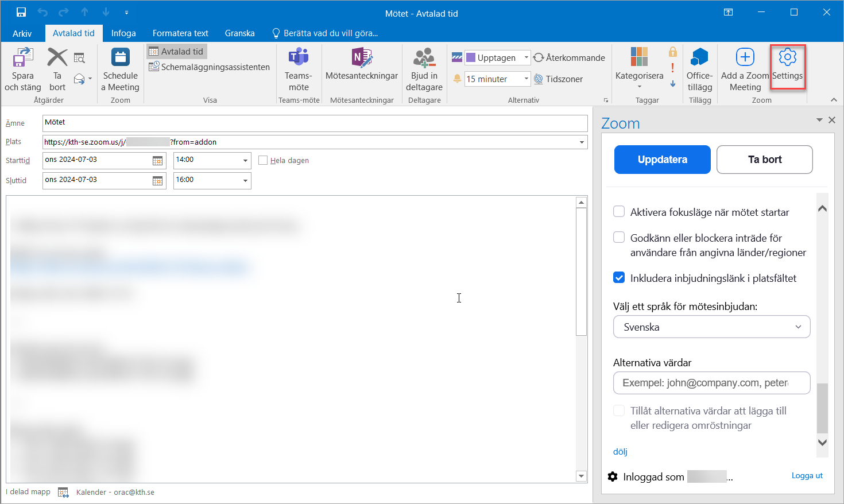Enable the Hela dagen checkbox
The height and width of the screenshot is (504, 844).
tap(263, 161)
